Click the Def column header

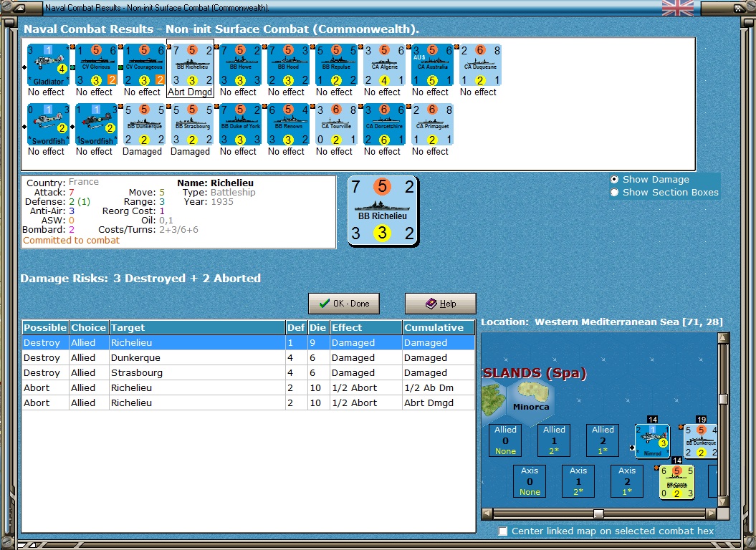296,327
